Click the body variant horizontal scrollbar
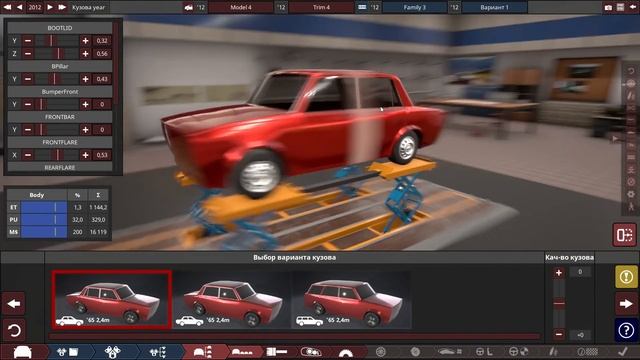This screenshot has width=640, height=360. click(x=294, y=336)
